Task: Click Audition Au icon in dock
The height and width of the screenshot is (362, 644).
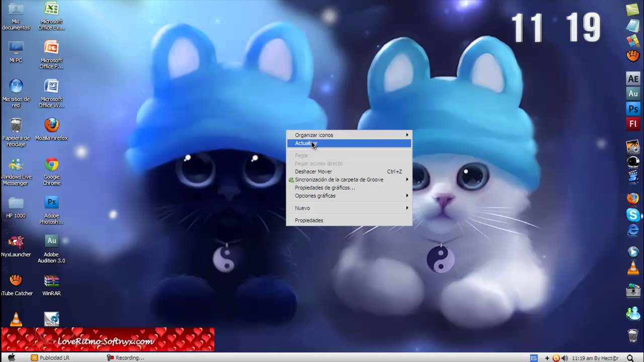Action: click(633, 94)
